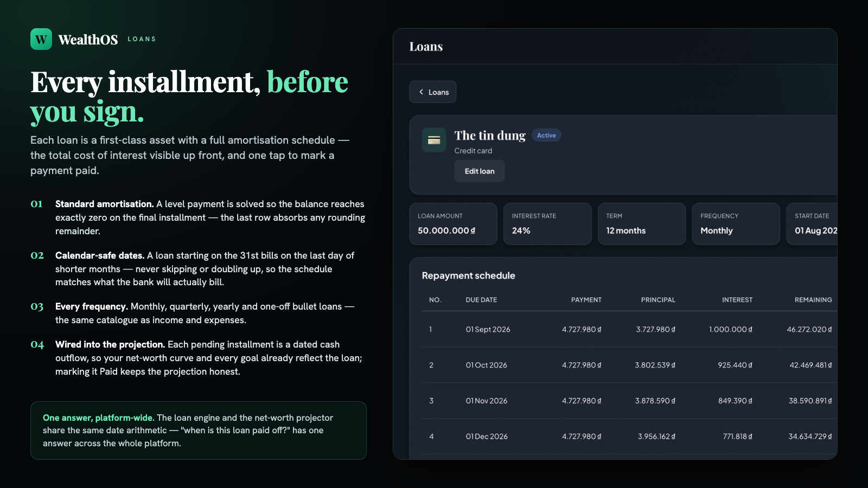Click the Interest column header
The height and width of the screenshot is (488, 868).
(x=737, y=300)
